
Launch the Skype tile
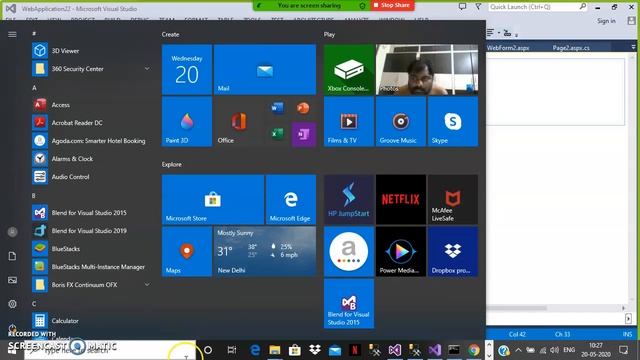pyautogui.click(x=453, y=122)
